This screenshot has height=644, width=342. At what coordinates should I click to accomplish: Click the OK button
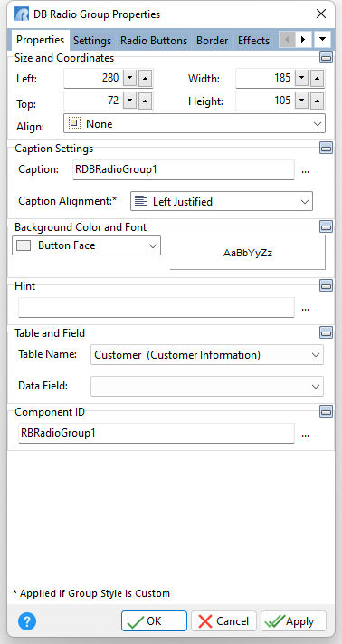(x=154, y=621)
